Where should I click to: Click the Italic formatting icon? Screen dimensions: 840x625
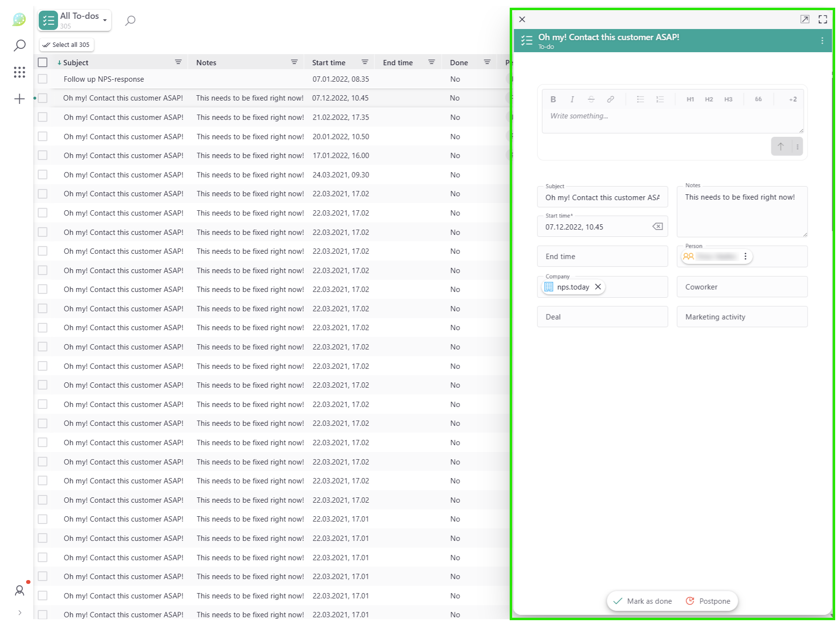[x=572, y=99]
